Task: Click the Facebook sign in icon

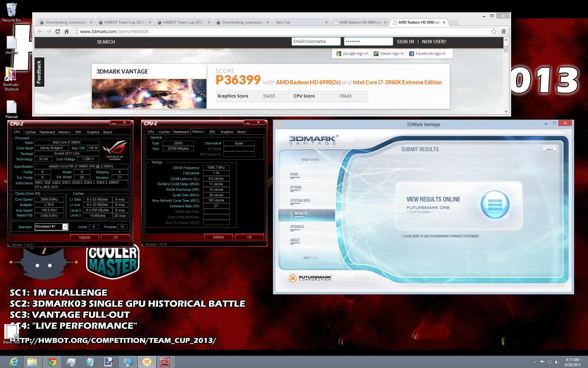Action: [x=411, y=54]
